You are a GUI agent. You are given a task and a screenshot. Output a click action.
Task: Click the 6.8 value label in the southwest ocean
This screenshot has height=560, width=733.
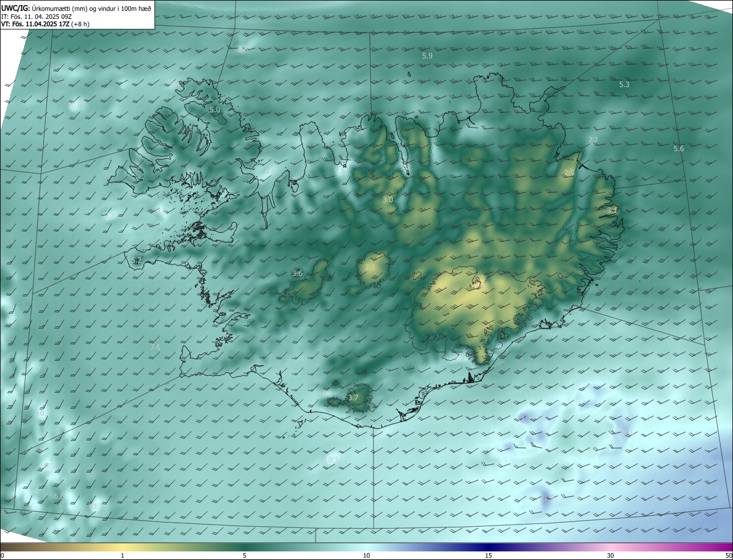pos(59,496)
